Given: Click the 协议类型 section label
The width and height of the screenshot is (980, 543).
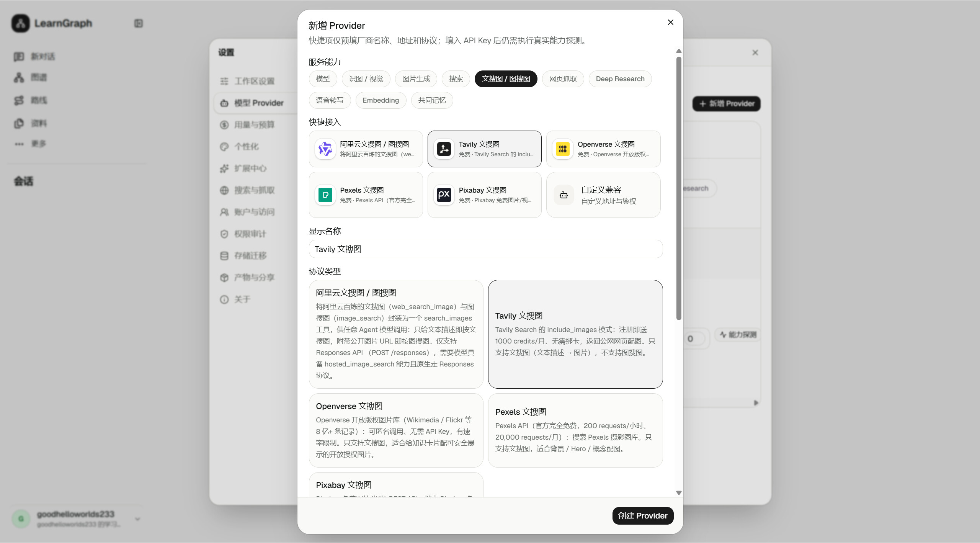Looking at the screenshot, I should (x=325, y=271).
